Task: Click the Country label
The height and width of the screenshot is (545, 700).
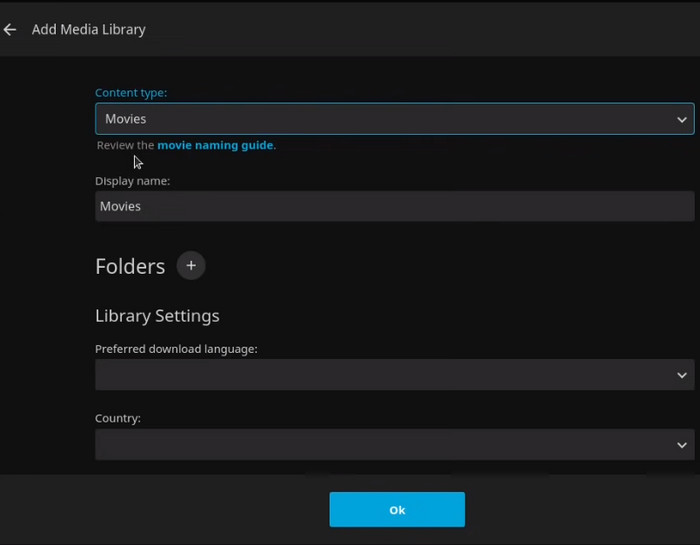Action: 117,418
